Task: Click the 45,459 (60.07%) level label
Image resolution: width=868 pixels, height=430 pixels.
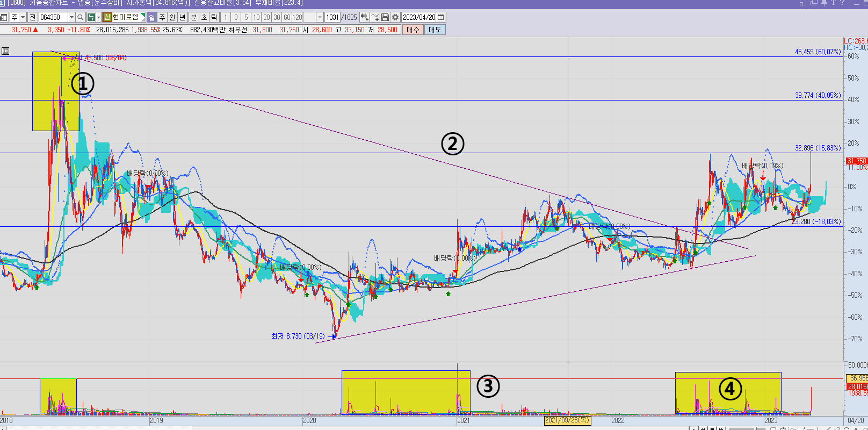Action: tap(818, 52)
